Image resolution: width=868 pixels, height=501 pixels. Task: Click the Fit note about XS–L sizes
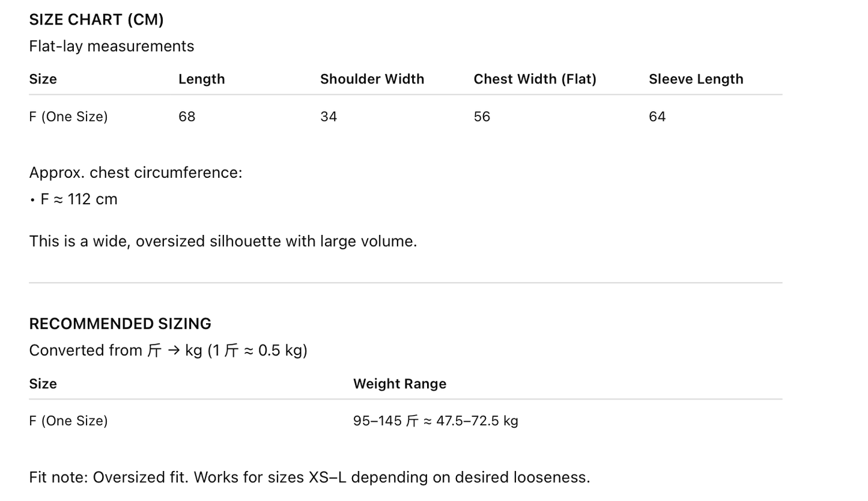pos(309,478)
